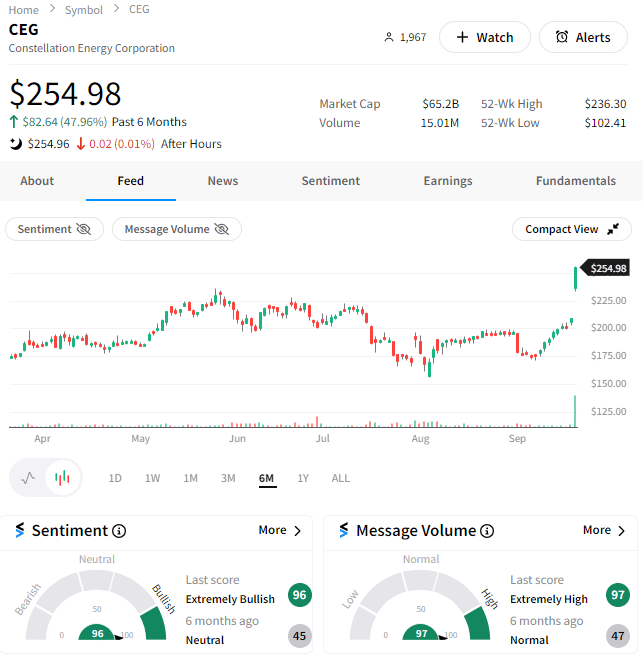Click the "52-Wk High" label
643x656 pixels.
tap(511, 103)
